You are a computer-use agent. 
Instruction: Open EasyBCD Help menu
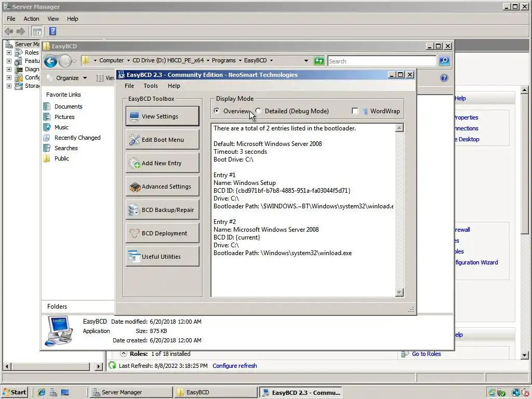pos(174,86)
